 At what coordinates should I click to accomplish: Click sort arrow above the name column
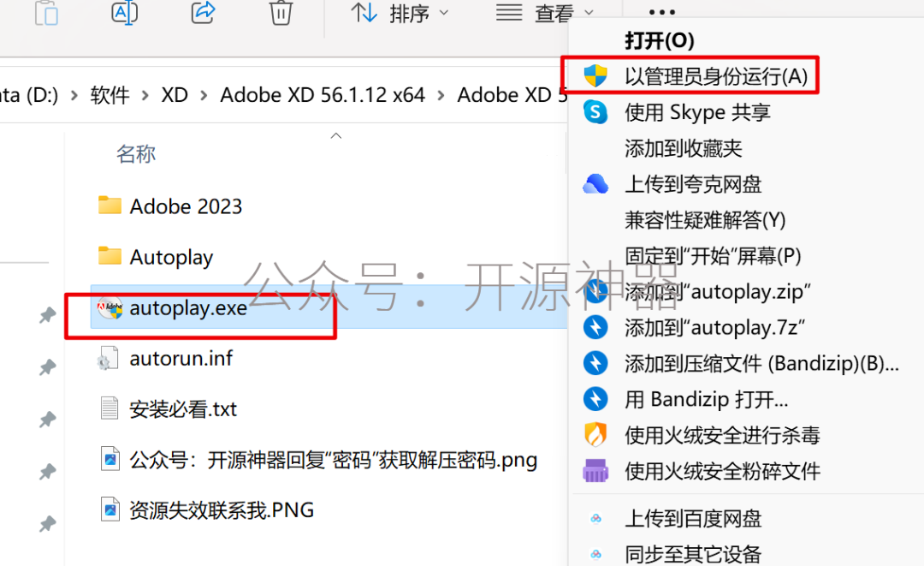tap(336, 135)
